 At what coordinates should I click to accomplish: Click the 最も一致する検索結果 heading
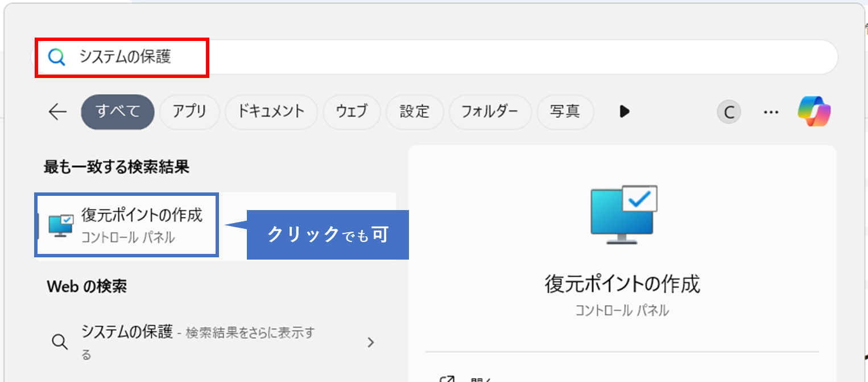coord(117,167)
